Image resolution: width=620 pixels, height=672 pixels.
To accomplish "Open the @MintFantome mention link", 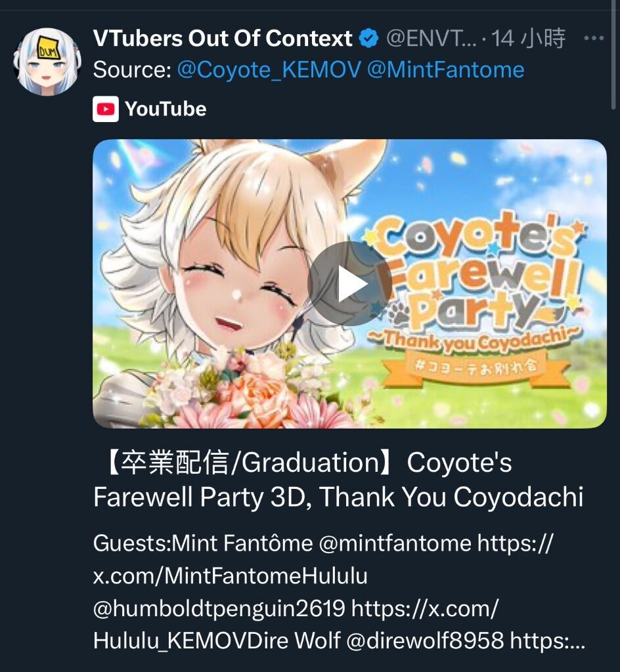I will tap(445, 70).
